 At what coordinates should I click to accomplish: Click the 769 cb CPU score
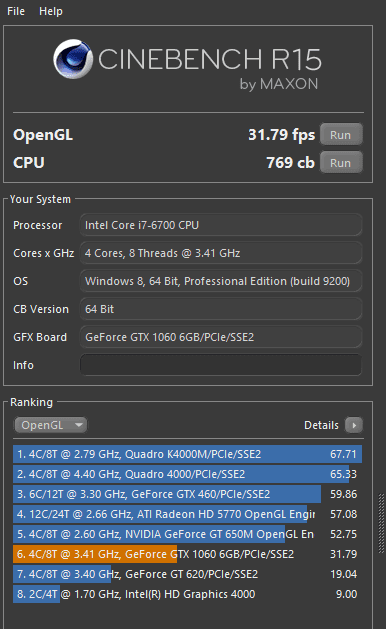point(290,162)
